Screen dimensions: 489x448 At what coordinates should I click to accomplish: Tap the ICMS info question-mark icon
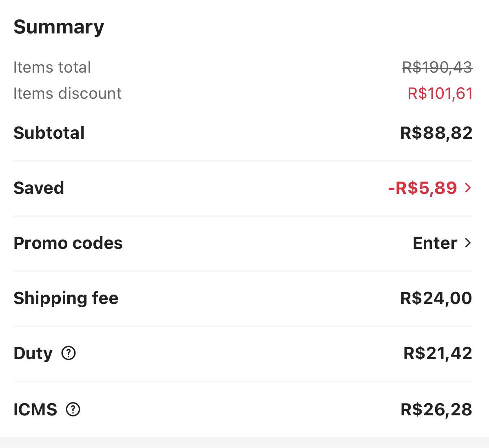pyautogui.click(x=73, y=409)
